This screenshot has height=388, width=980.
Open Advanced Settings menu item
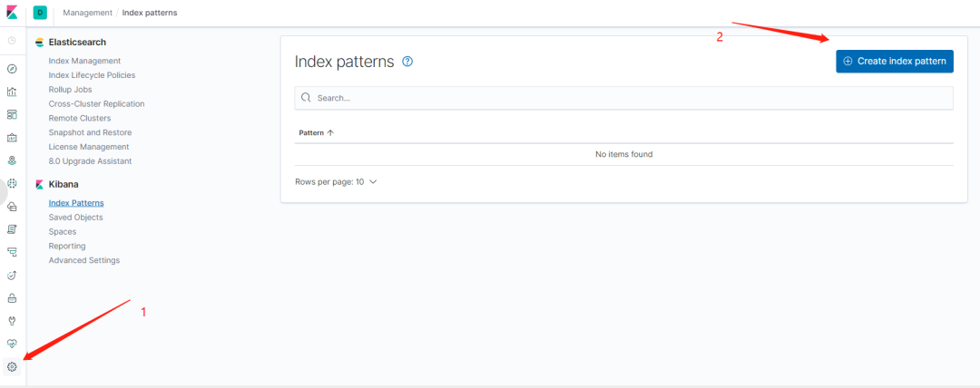84,260
